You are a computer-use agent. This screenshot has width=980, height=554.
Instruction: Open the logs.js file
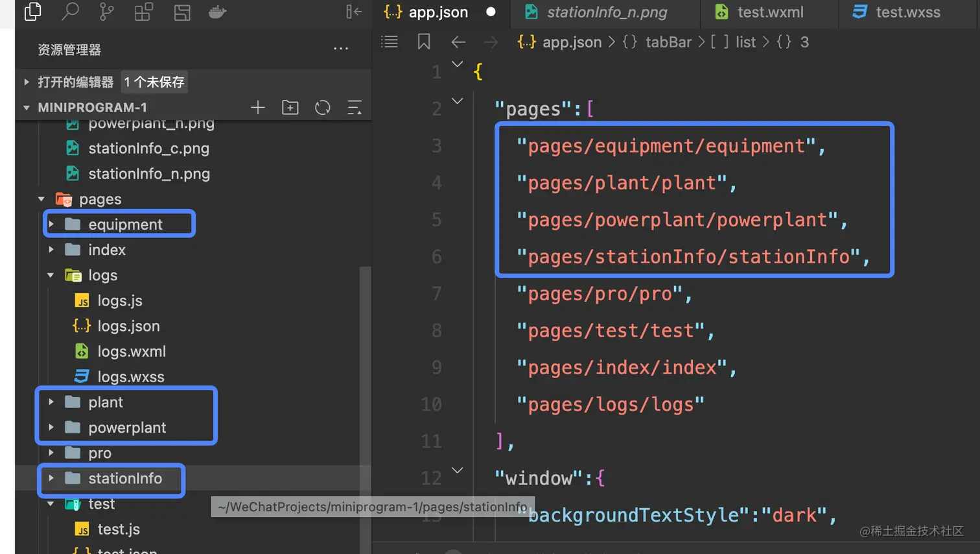[120, 301]
